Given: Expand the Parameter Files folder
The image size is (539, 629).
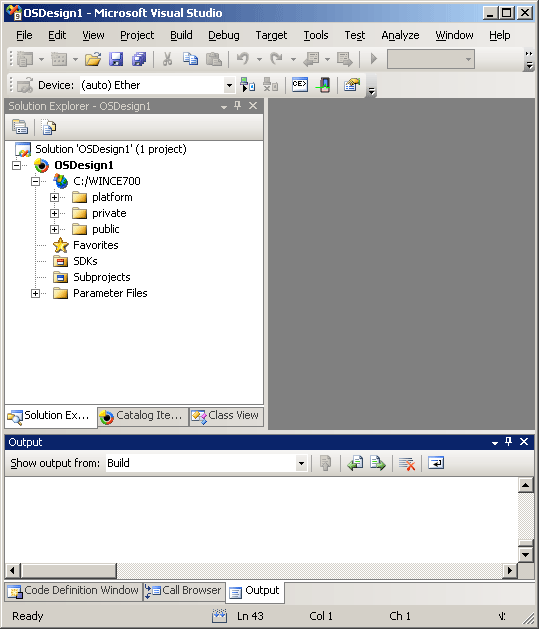Looking at the screenshot, I should (x=36, y=294).
